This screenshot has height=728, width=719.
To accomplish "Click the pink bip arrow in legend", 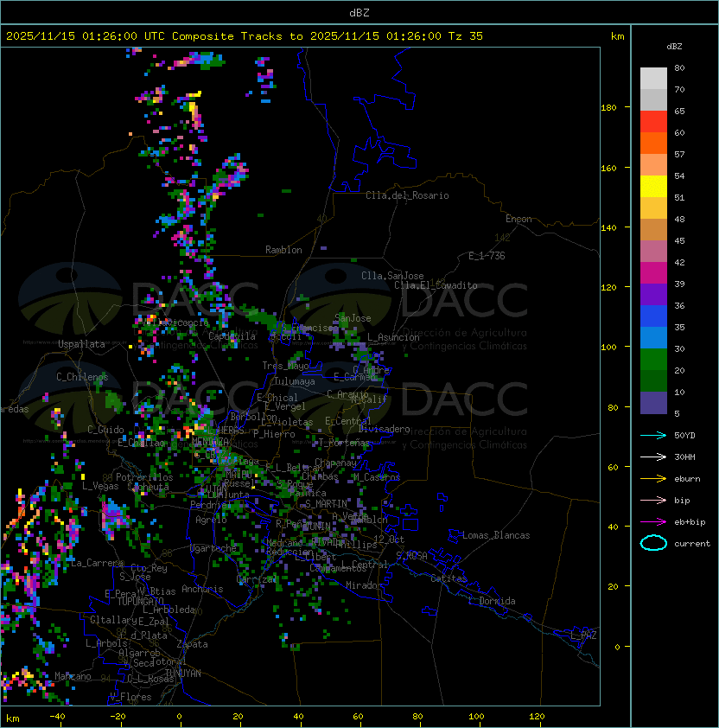I will 653,500.
